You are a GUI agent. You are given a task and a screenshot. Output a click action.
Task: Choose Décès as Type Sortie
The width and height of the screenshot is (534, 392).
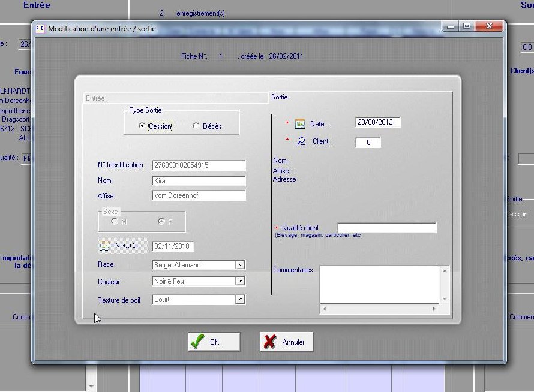(196, 126)
